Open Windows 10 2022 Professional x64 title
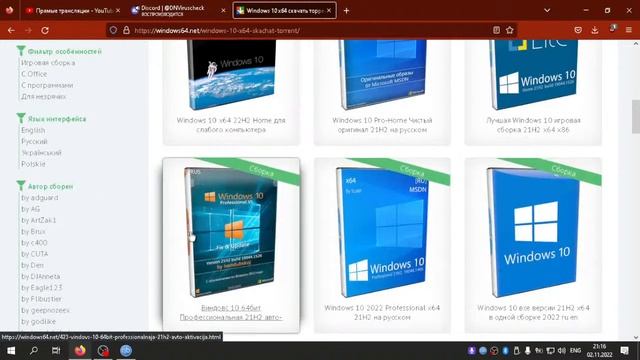This screenshot has width=640, height=360. [382, 312]
